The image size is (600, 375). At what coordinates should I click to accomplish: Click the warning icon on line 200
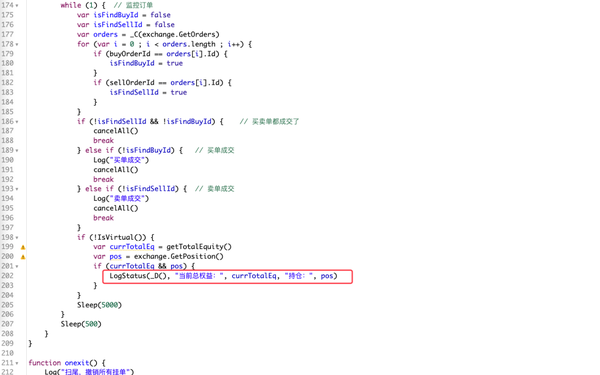click(x=23, y=257)
